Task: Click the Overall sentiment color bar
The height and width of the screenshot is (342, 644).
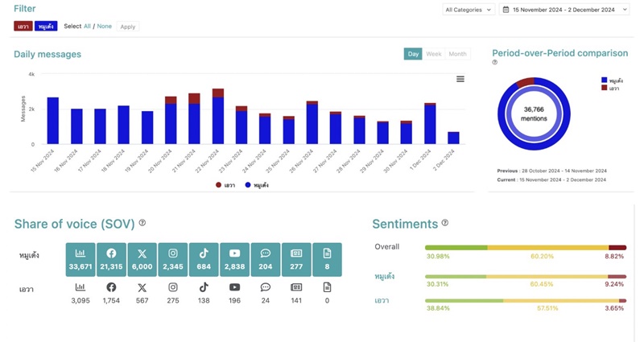Action: (x=526, y=248)
